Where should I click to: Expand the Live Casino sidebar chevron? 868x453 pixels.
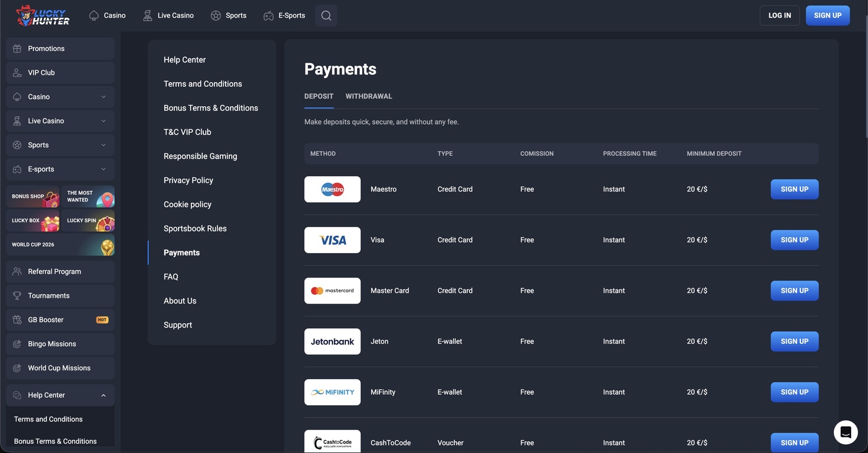pos(104,121)
